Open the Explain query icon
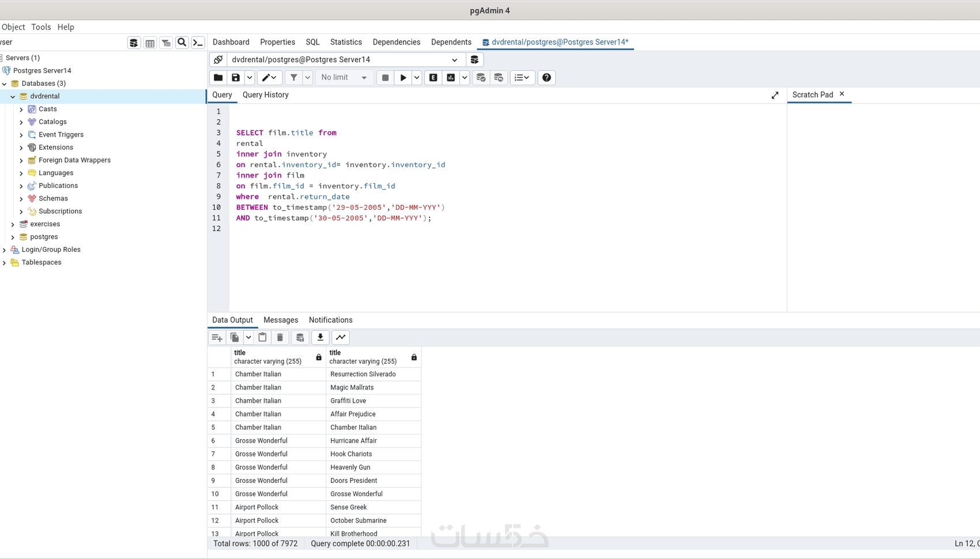Screen dimensions: 980x559 point(433,77)
